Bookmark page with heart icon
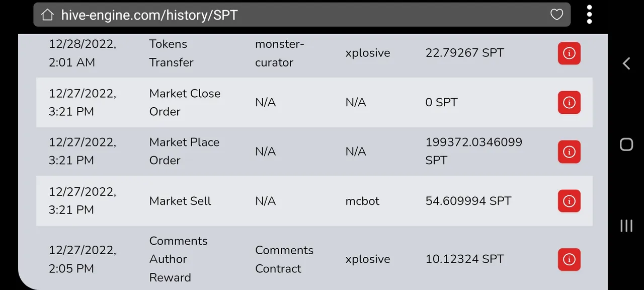The height and width of the screenshot is (290, 644). point(556,15)
